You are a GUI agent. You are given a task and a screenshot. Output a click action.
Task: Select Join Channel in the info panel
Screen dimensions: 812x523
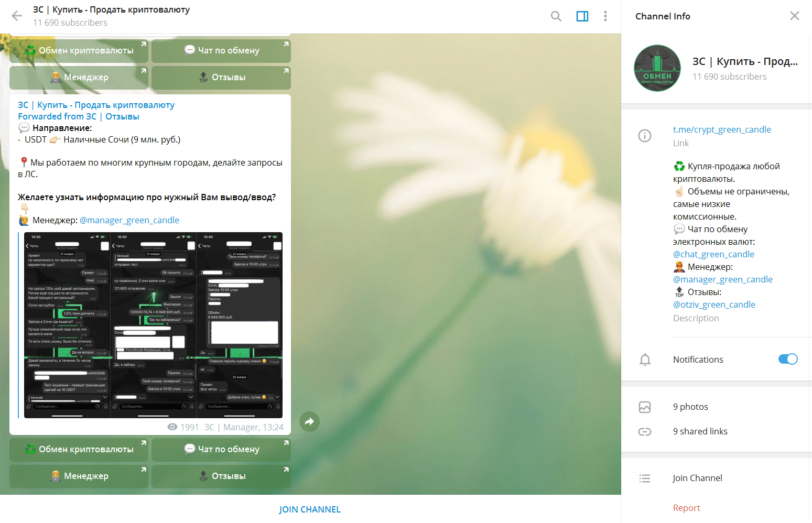pos(697,478)
